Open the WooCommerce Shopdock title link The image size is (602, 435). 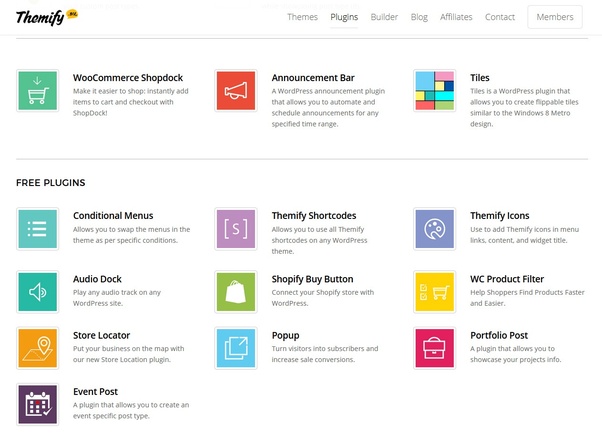[x=128, y=78]
